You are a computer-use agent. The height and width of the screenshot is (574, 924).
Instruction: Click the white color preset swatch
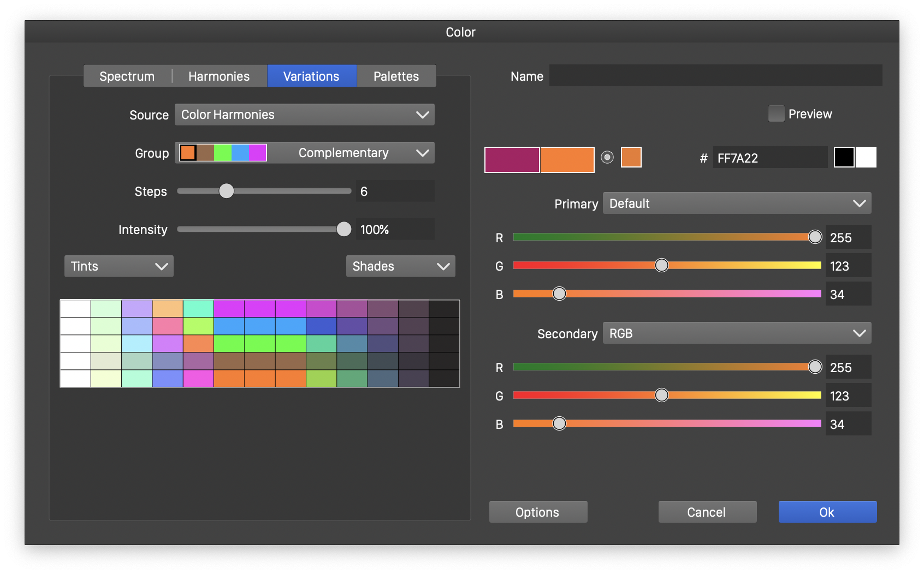click(x=866, y=158)
